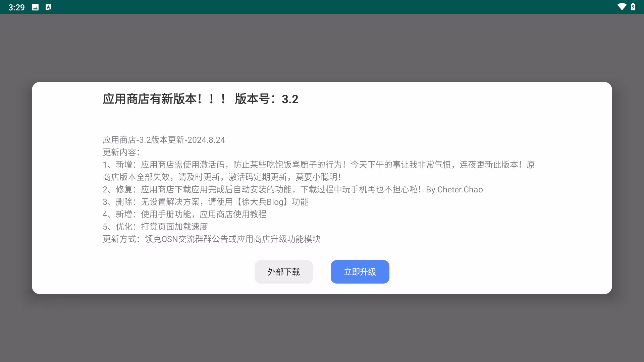The image size is (644, 362).
Task: Click the dimmed background below the dialog
Action: [x=322, y=328]
